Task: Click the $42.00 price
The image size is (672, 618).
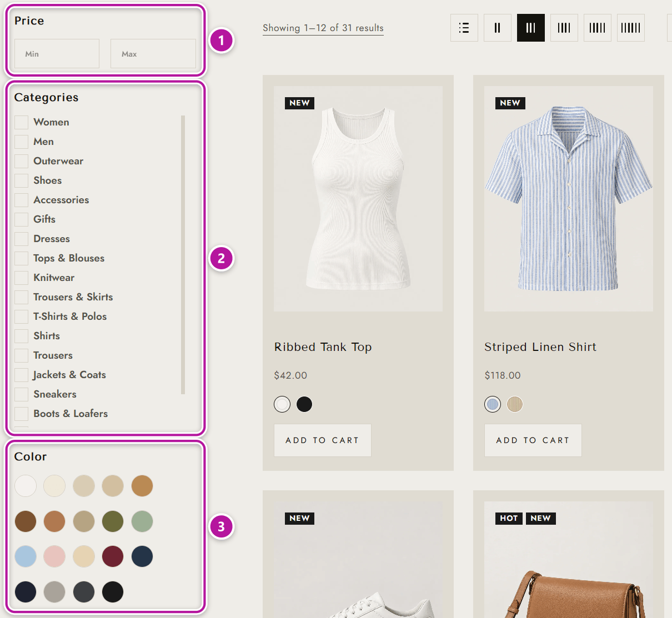Action: point(290,375)
